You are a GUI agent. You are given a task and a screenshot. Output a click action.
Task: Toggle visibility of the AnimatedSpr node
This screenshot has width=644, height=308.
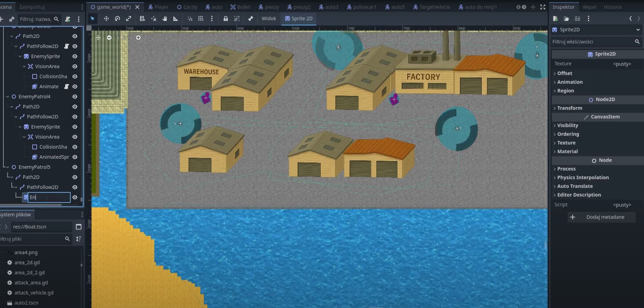tap(75, 157)
